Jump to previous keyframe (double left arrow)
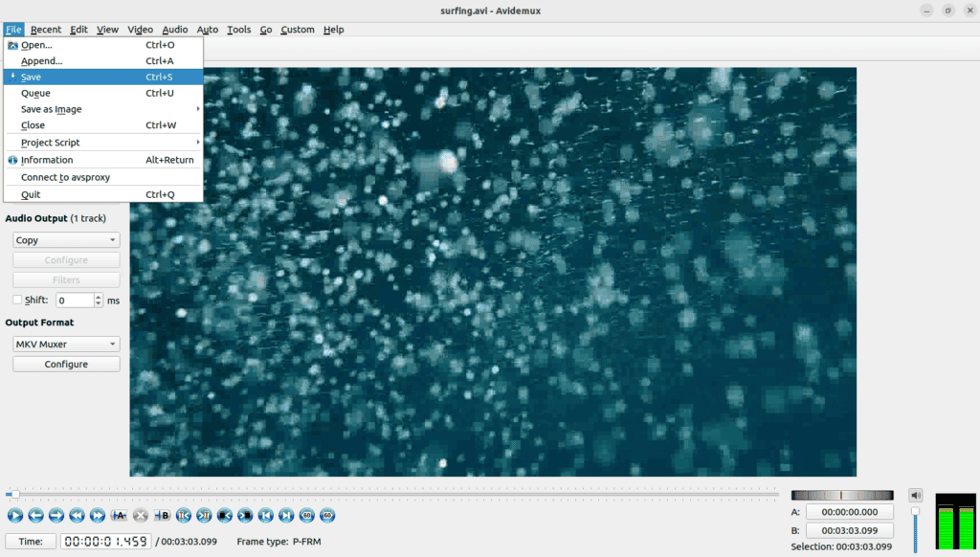Viewport: 980px width, 557px height. tap(77, 516)
